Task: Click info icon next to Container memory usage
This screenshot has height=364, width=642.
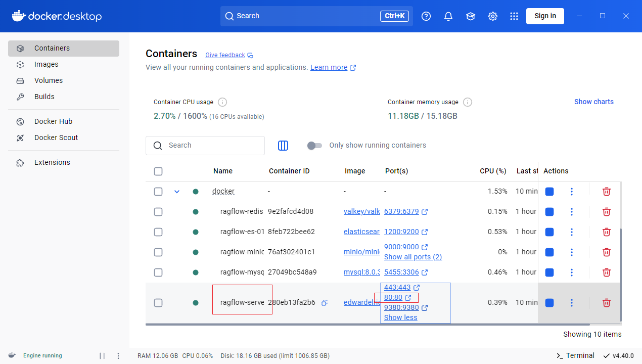Action: pyautogui.click(x=468, y=102)
